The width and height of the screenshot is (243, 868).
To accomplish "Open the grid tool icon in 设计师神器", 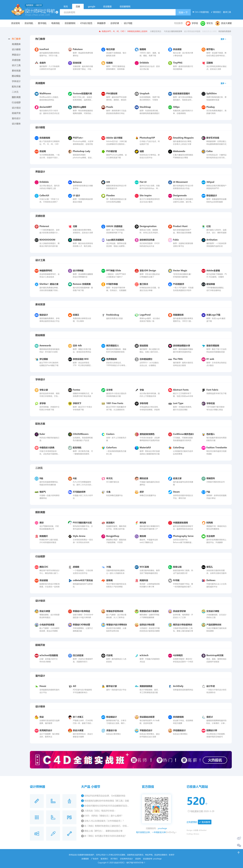I will click(37, 817).
